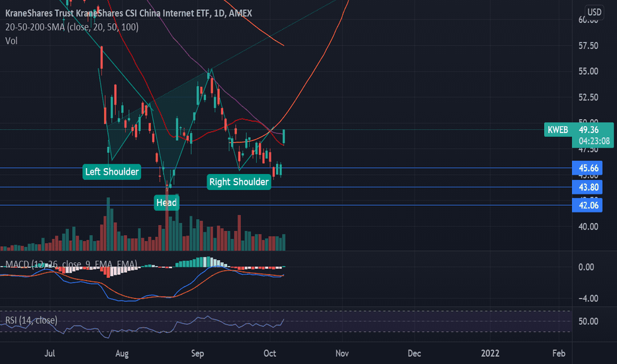Click the Feb label on time axis
Viewport: 617px width, 364px height.
(559, 353)
